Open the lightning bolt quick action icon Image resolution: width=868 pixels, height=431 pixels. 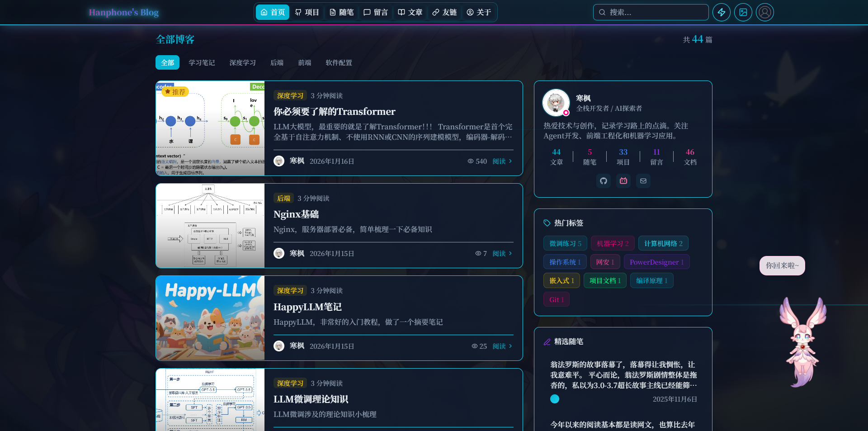click(x=722, y=12)
